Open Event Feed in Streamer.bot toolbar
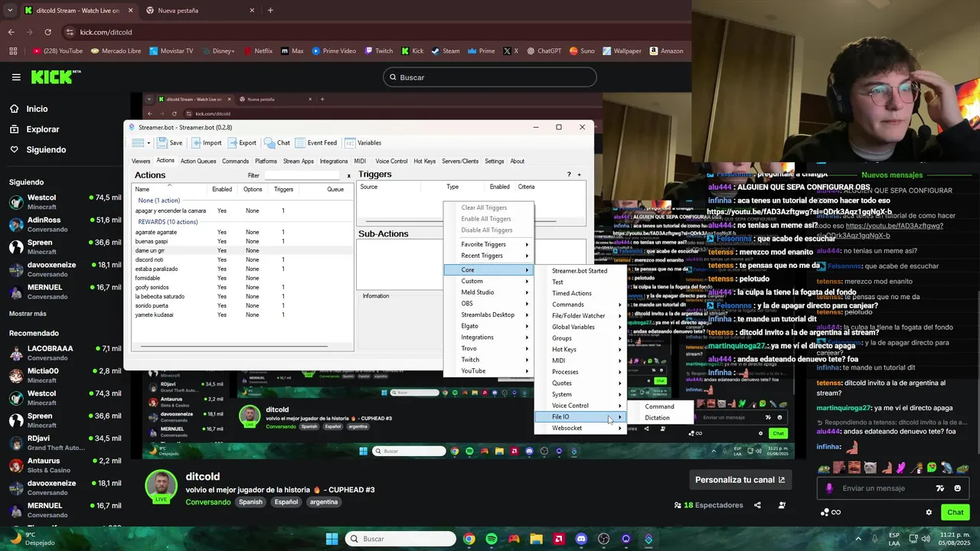Screen dimensions: 980x551 pyautogui.click(x=316, y=142)
